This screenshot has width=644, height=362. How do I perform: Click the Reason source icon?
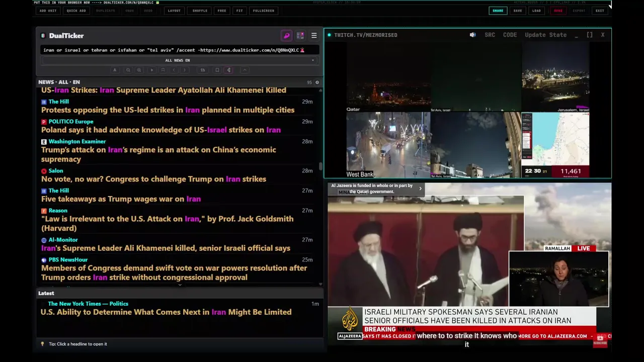coord(44,211)
